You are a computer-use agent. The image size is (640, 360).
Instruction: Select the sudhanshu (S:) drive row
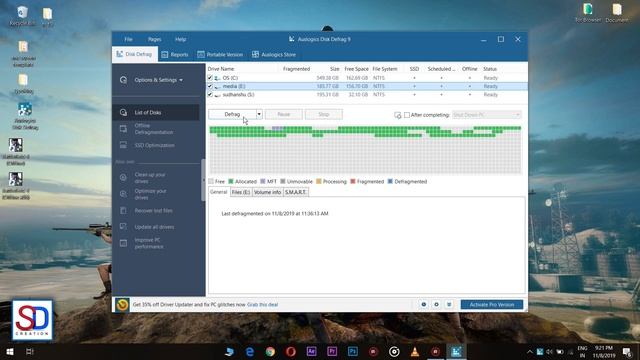pyautogui.click(x=367, y=94)
